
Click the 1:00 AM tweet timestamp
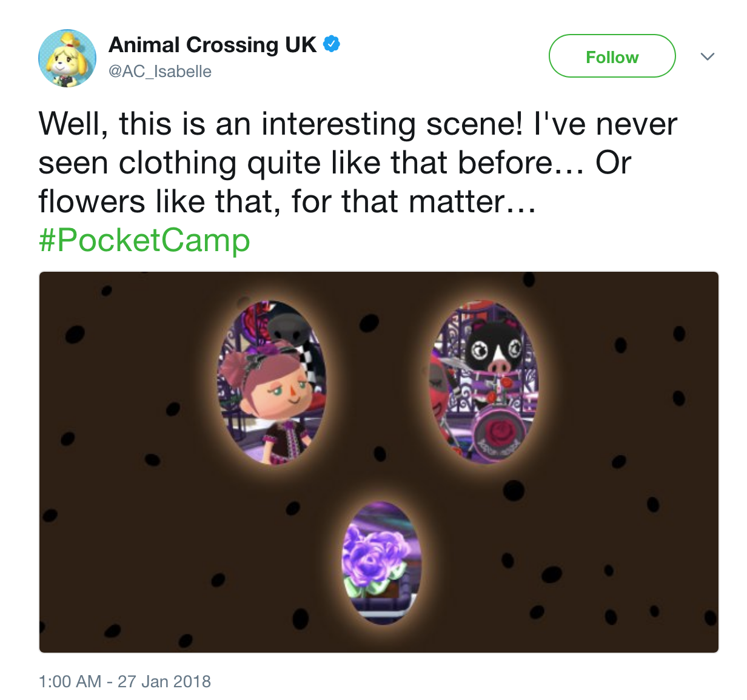(x=70, y=681)
